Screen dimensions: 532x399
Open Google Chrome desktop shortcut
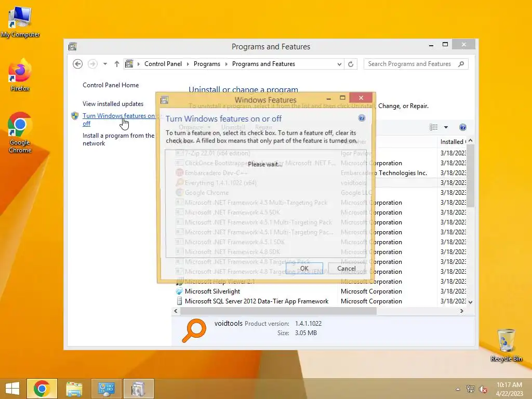pyautogui.click(x=20, y=132)
